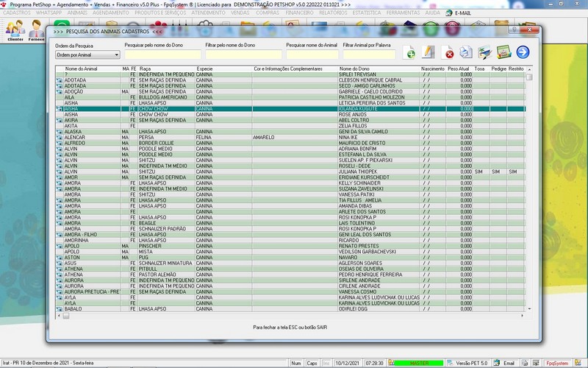Click the PINSCHER breed cell
Viewport: 588px width, 368px height.
tap(150, 246)
